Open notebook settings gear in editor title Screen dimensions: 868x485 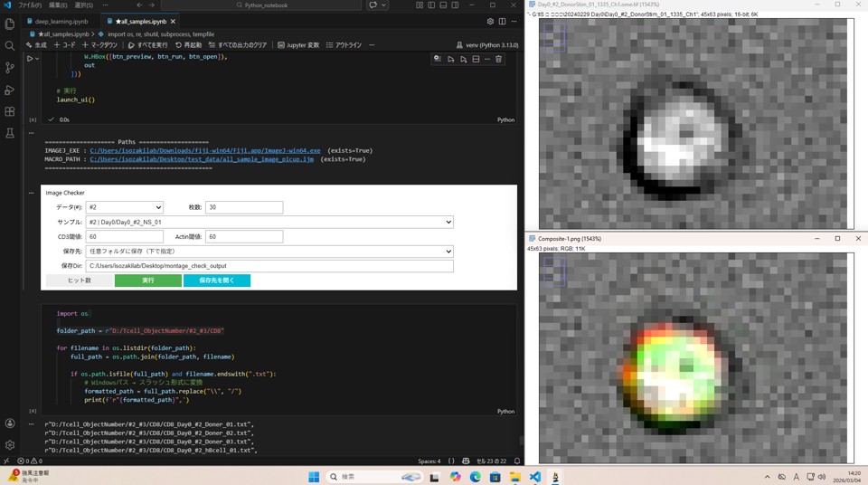tap(490, 21)
